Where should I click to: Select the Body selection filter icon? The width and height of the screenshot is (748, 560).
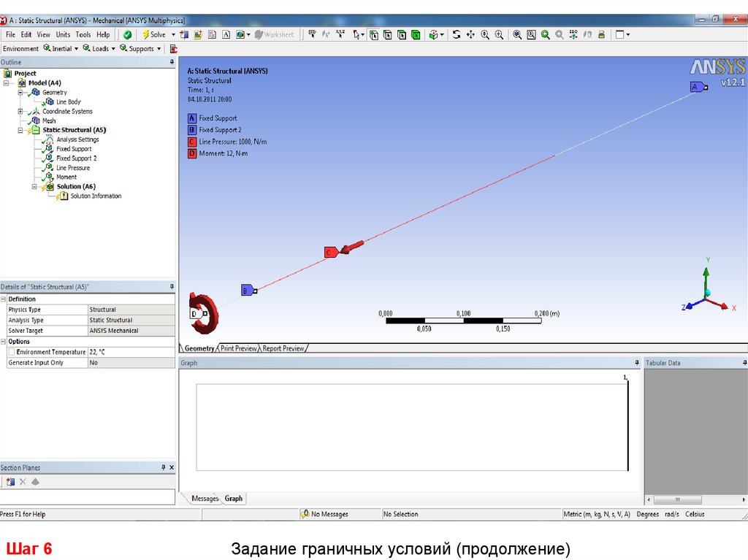(416, 34)
